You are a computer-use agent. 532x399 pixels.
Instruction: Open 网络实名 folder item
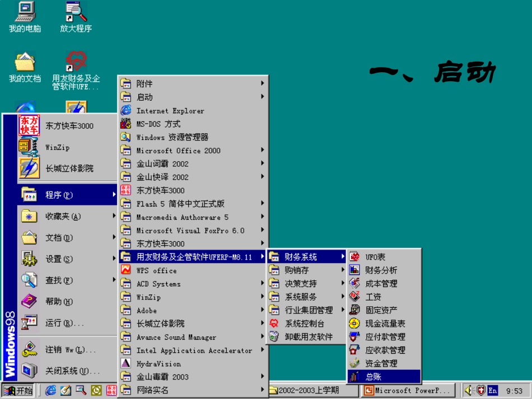click(x=193, y=390)
